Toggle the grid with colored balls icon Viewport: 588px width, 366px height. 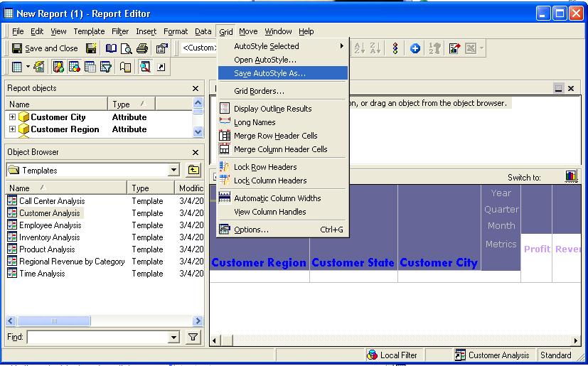[74, 67]
